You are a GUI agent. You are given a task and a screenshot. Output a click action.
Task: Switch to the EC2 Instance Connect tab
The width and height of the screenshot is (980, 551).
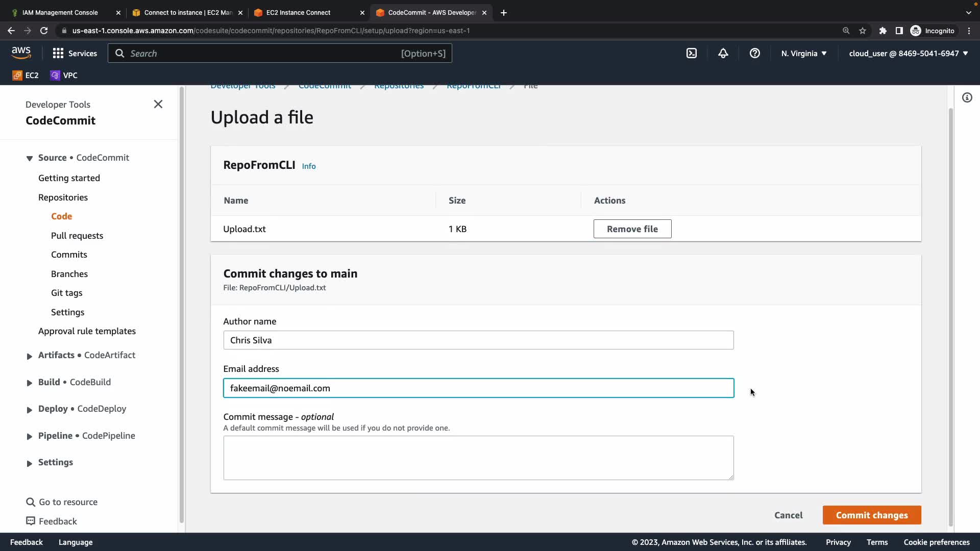(299, 12)
